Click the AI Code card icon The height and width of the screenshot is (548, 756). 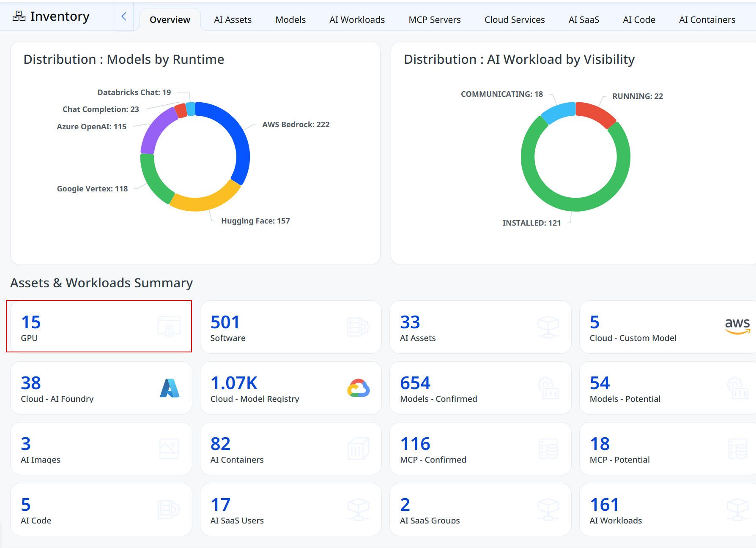coord(169,510)
